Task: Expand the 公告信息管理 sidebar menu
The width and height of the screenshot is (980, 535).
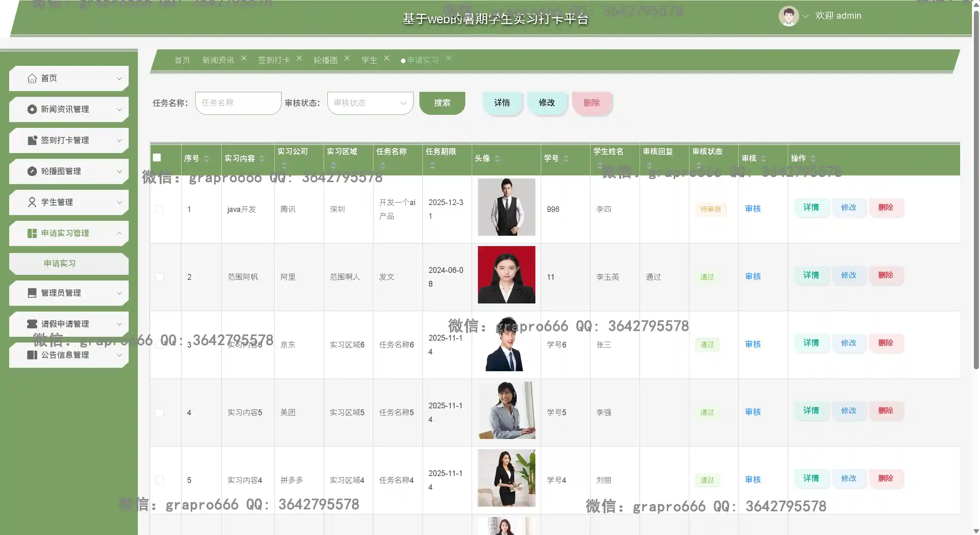Action: (119, 355)
